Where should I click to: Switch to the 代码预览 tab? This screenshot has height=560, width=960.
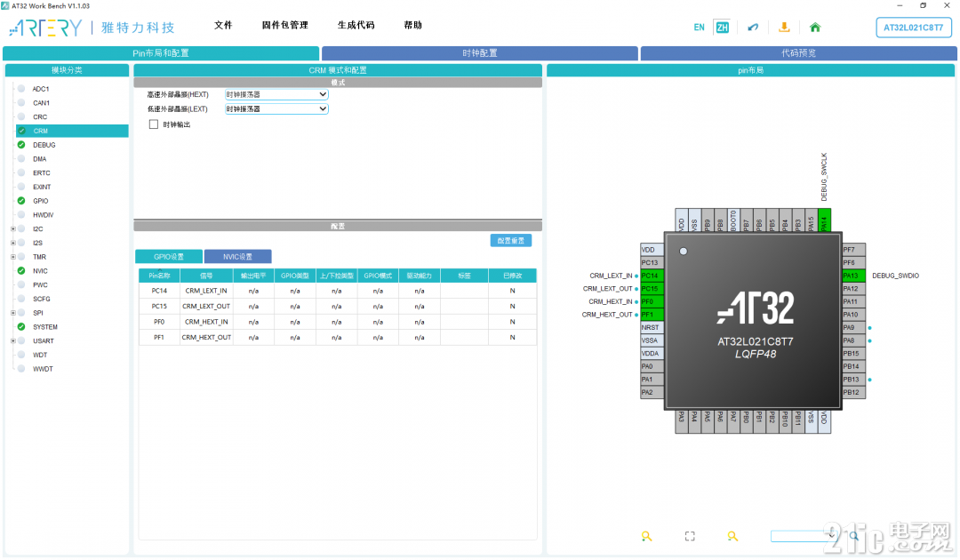coord(798,53)
